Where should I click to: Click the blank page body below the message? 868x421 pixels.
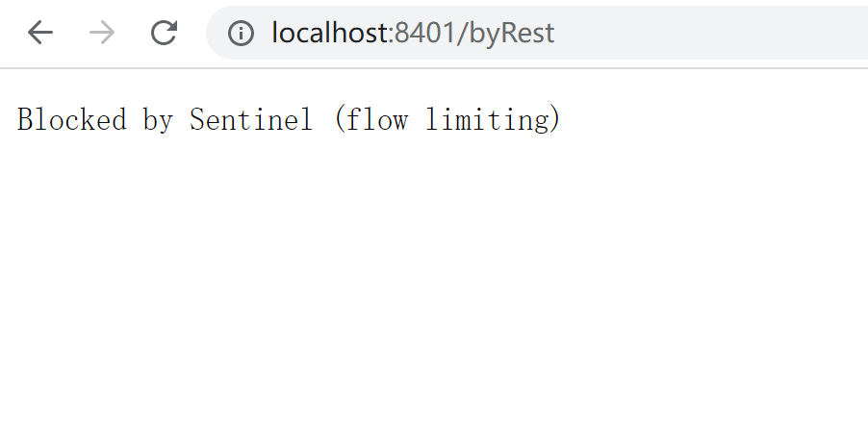pyautogui.click(x=434, y=277)
